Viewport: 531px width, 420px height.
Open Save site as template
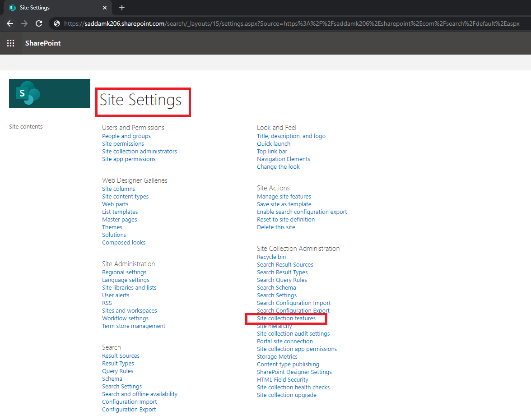pyautogui.click(x=284, y=204)
